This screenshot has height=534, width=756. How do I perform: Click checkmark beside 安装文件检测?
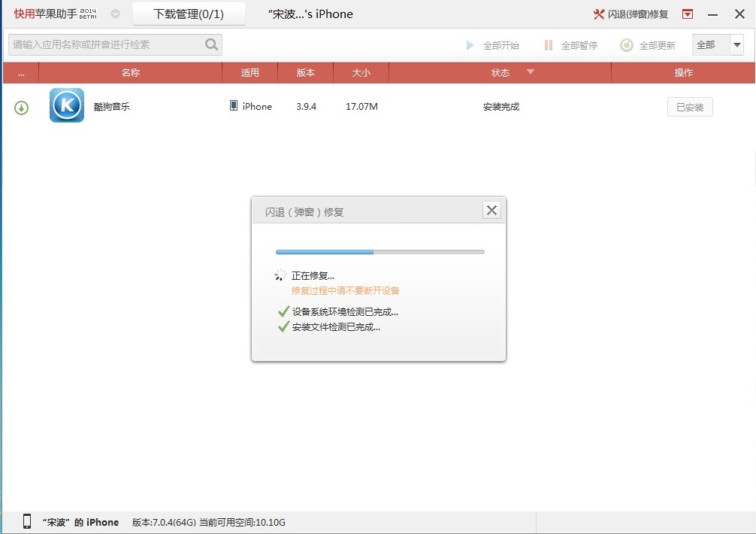283,326
